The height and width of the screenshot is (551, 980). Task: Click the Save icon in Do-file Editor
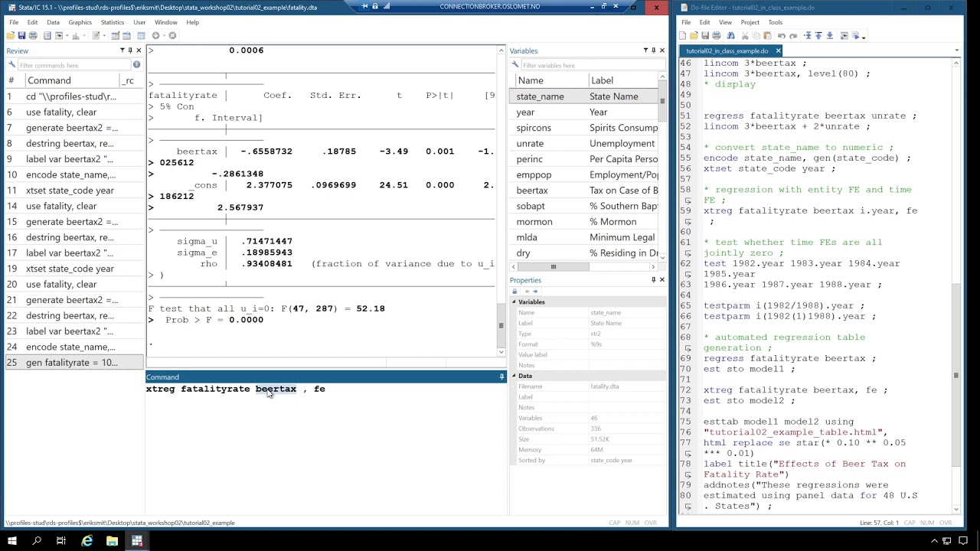705,35
